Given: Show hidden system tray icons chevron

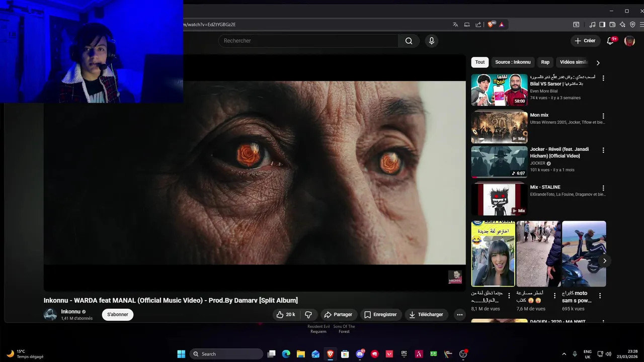Looking at the screenshot, I should (564, 354).
